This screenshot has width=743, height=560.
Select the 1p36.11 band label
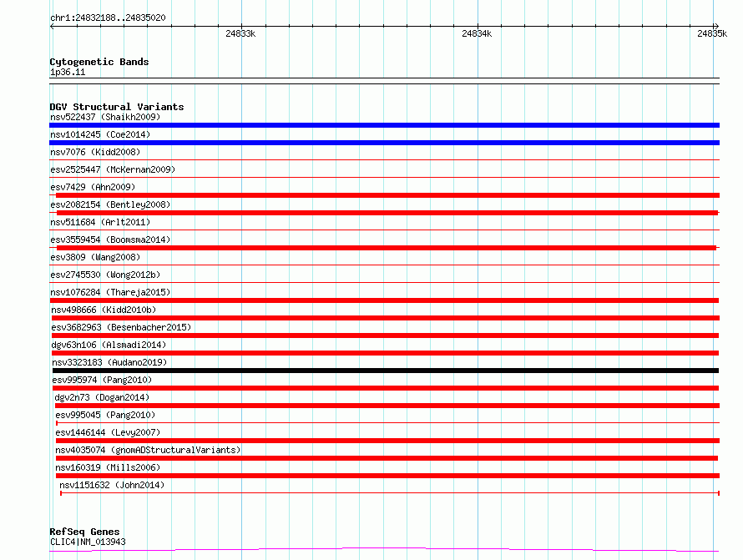(68, 73)
